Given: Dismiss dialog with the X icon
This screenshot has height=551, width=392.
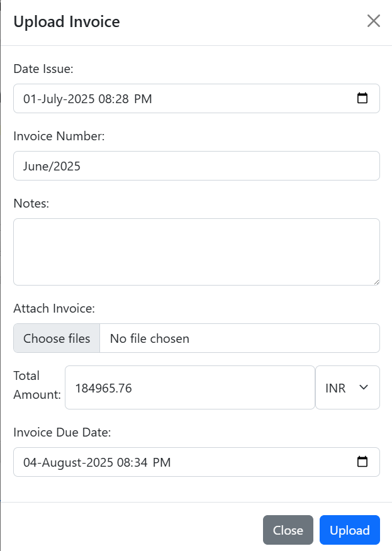Looking at the screenshot, I should pos(373,21).
